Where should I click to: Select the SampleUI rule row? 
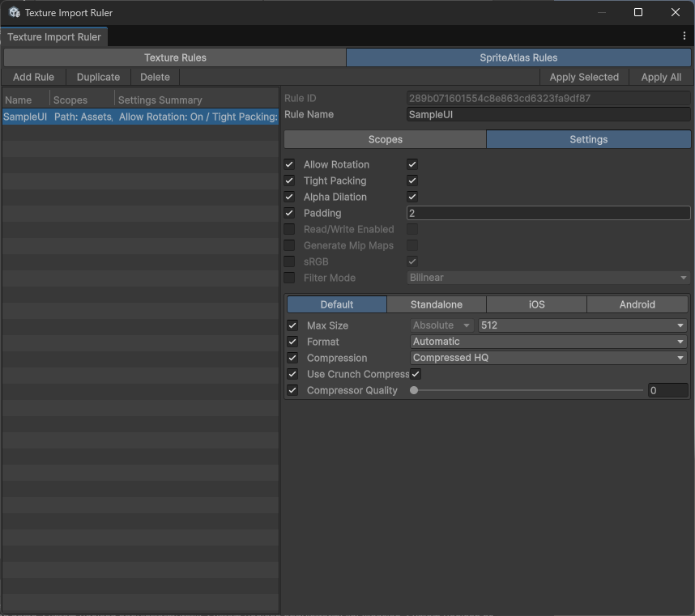click(140, 117)
